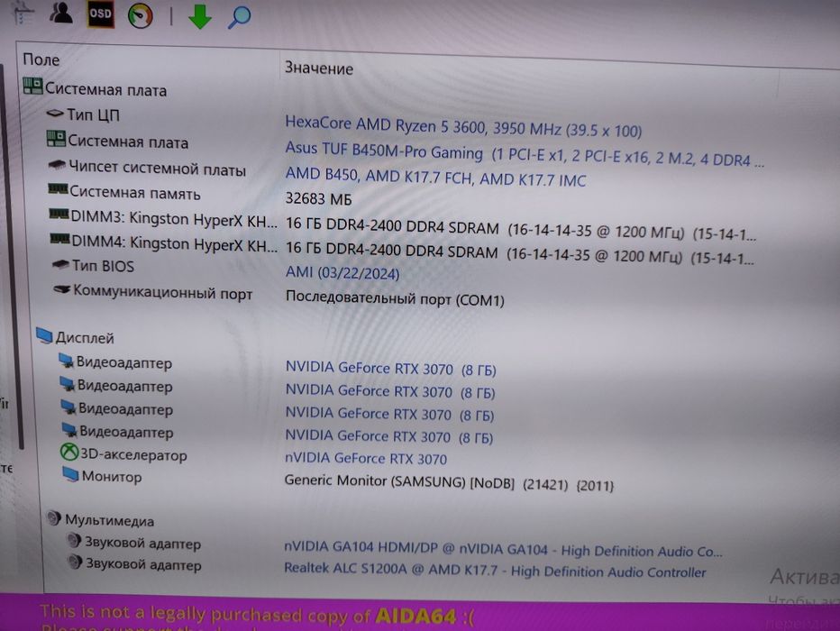Viewport: 840px width, 631px height.
Task: Click the Дисплей group monitor icon
Action: [44, 336]
